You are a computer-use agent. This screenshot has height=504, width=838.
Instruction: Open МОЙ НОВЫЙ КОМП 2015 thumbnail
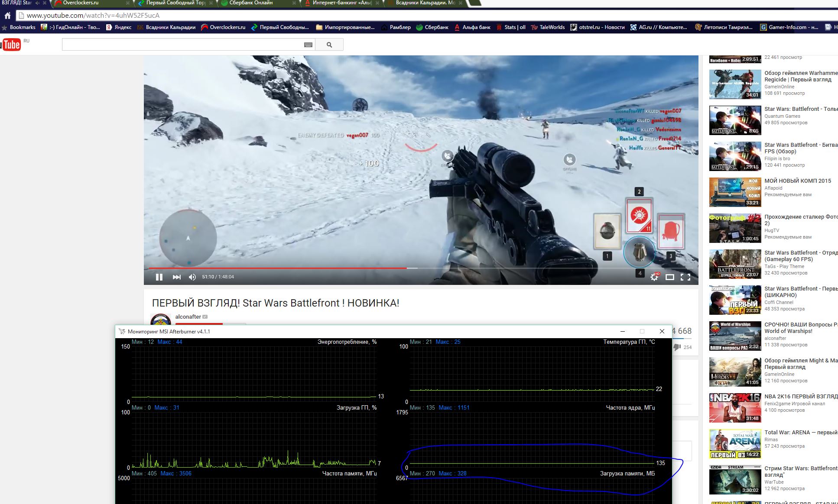coord(735,192)
